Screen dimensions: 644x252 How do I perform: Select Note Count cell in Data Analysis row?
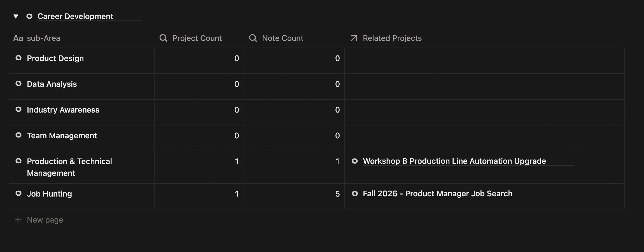point(294,87)
